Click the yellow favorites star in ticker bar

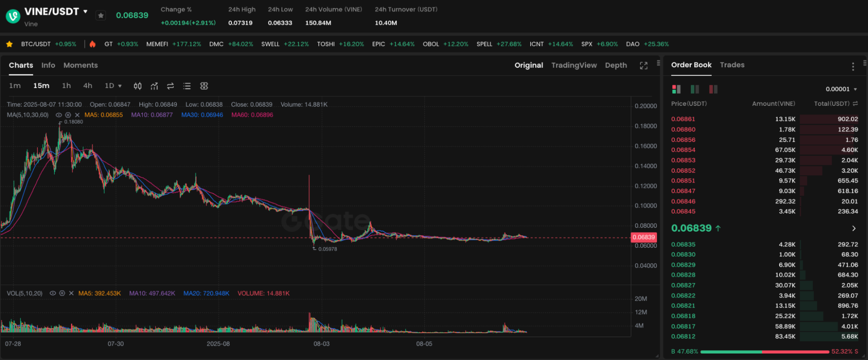10,44
